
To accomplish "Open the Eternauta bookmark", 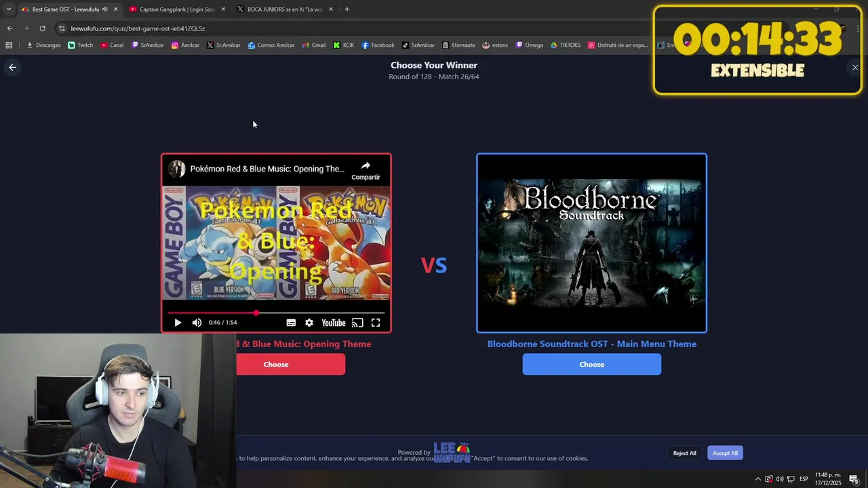I will 458,45.
